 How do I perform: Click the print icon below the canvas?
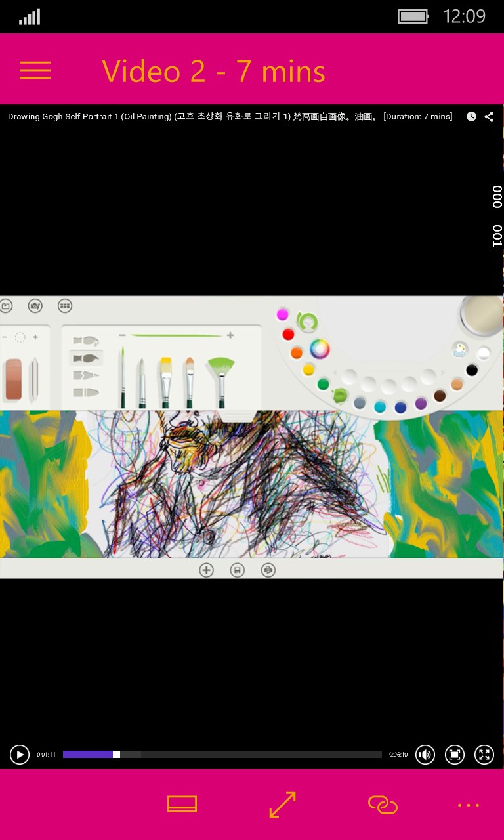click(268, 570)
